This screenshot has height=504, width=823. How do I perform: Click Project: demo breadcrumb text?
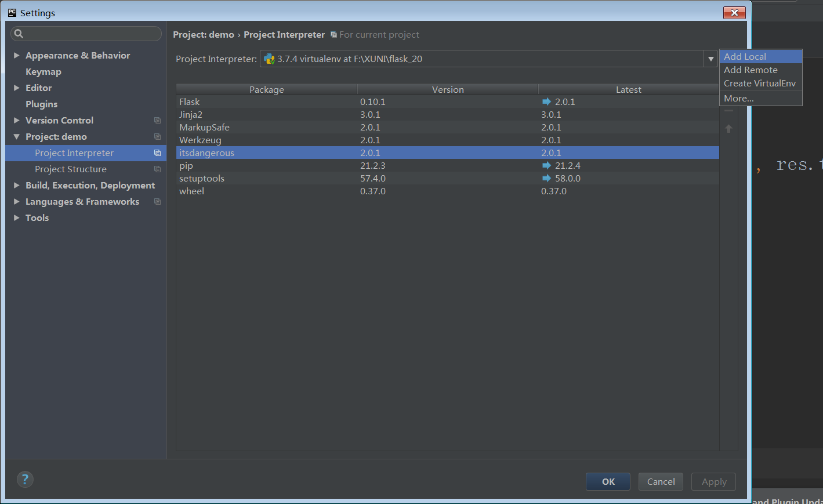[204, 35]
